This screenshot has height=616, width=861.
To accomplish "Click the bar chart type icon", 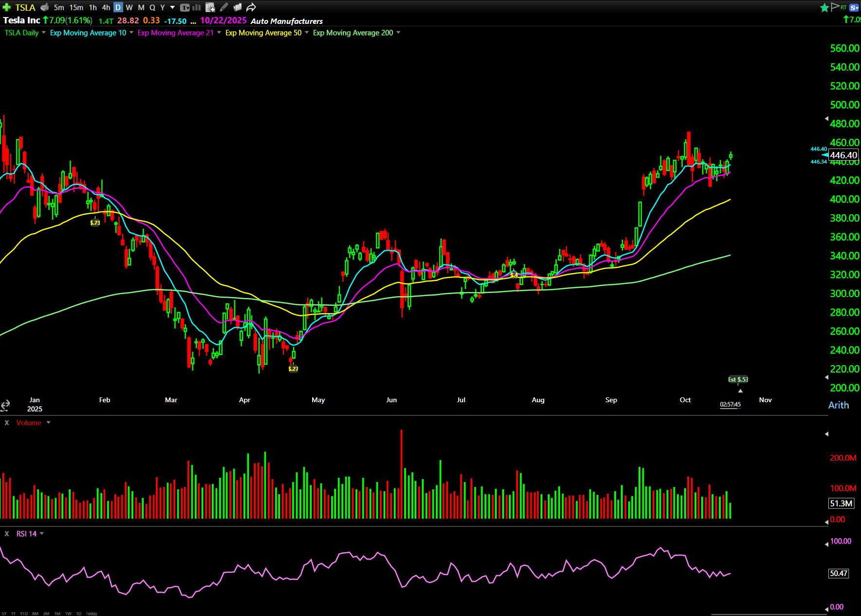I will [x=196, y=7].
